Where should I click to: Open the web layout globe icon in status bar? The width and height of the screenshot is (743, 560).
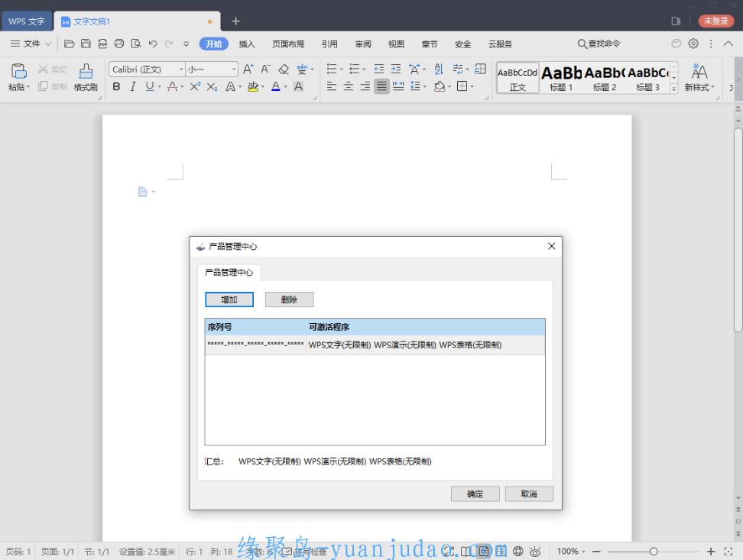tap(518, 551)
